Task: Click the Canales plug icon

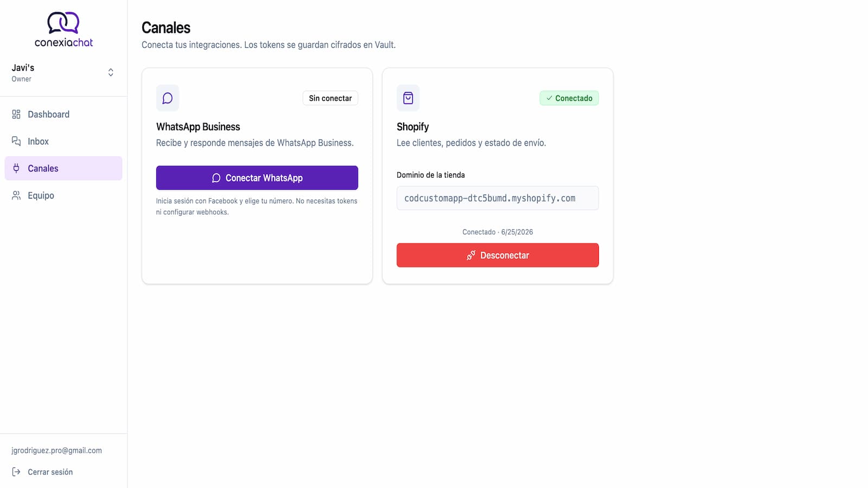Action: tap(16, 168)
